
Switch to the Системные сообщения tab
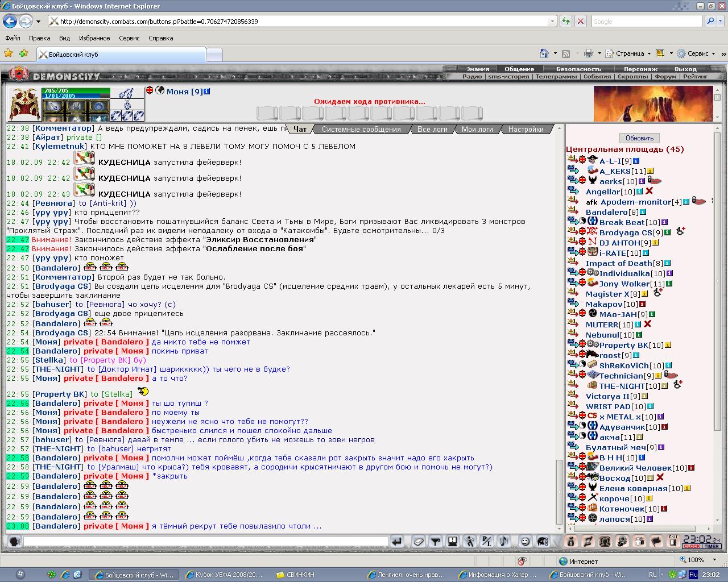click(x=361, y=129)
